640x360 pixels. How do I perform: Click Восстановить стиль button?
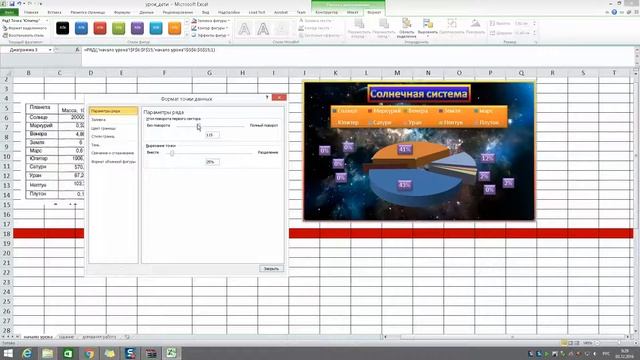[23, 36]
